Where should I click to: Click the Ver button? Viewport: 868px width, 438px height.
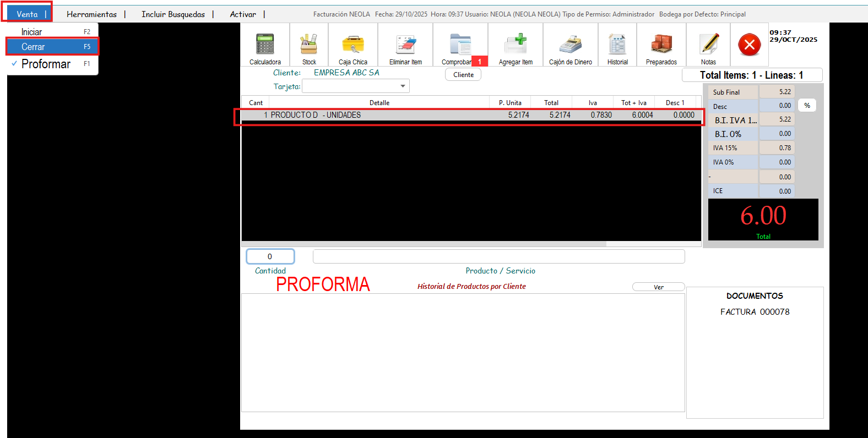click(x=658, y=287)
